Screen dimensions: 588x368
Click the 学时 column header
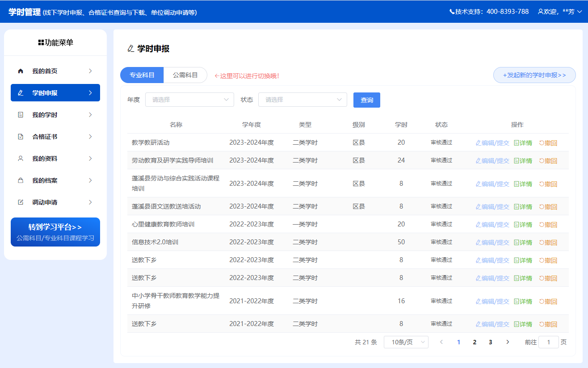pos(401,125)
